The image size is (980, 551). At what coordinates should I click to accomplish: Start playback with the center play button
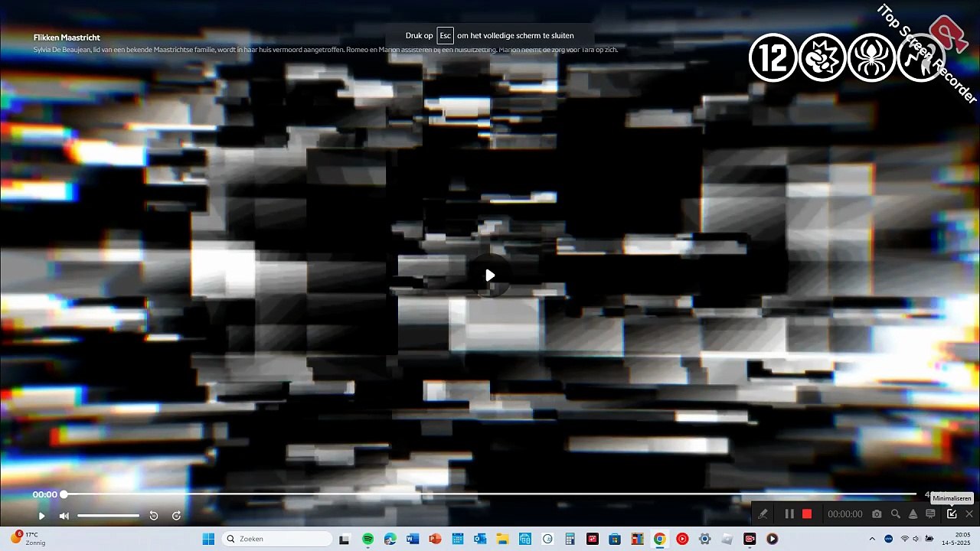[x=490, y=275]
